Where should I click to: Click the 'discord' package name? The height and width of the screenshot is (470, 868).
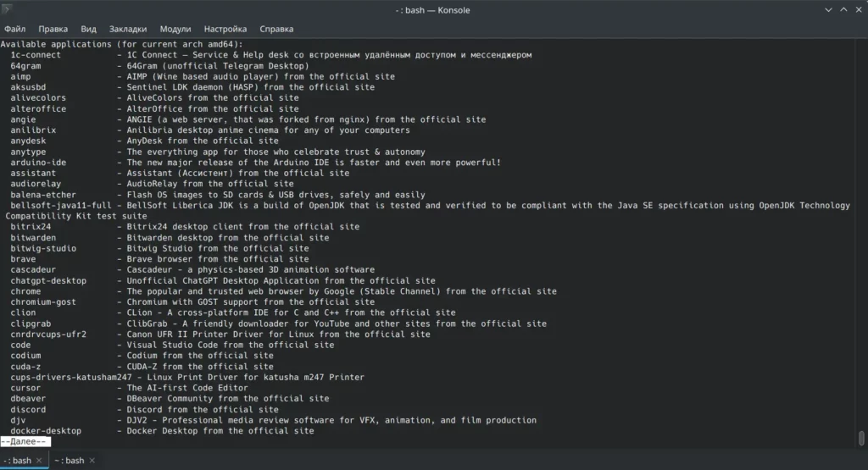click(x=28, y=410)
